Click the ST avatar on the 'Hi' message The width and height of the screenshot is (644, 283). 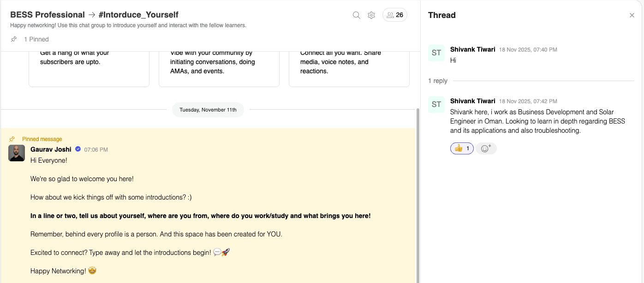tap(436, 53)
